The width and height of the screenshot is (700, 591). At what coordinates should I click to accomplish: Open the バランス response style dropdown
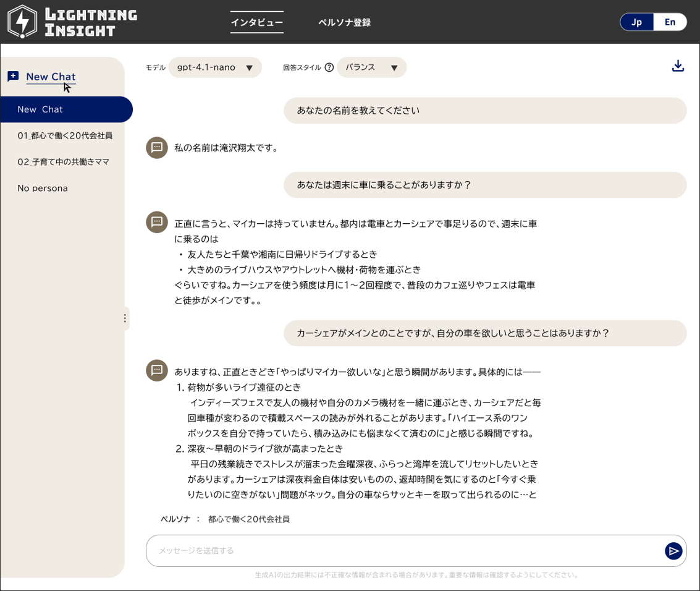click(x=372, y=67)
